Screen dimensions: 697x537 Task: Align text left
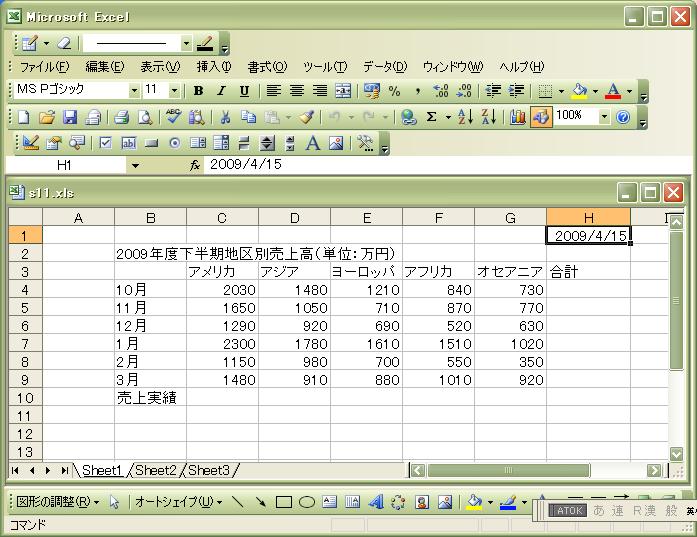click(x=273, y=91)
